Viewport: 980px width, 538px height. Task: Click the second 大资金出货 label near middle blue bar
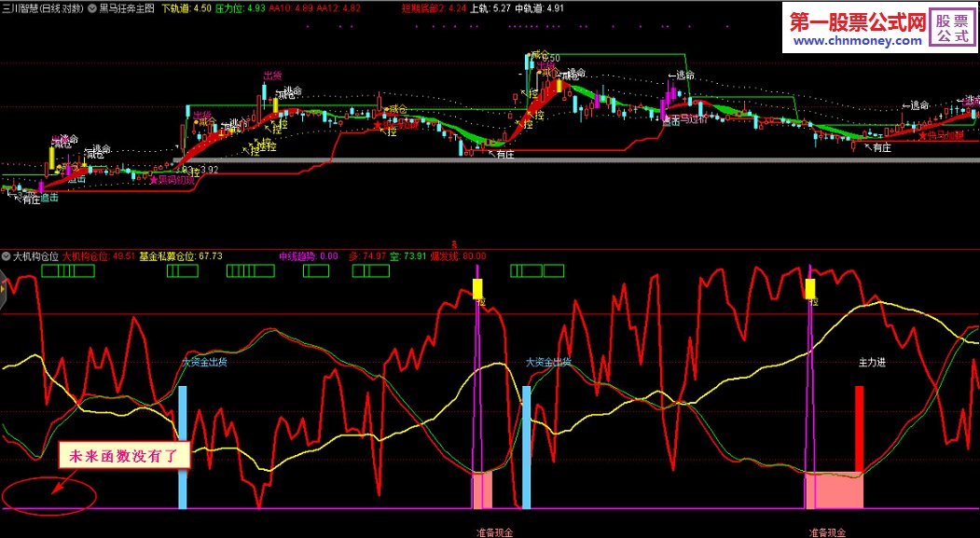click(548, 362)
